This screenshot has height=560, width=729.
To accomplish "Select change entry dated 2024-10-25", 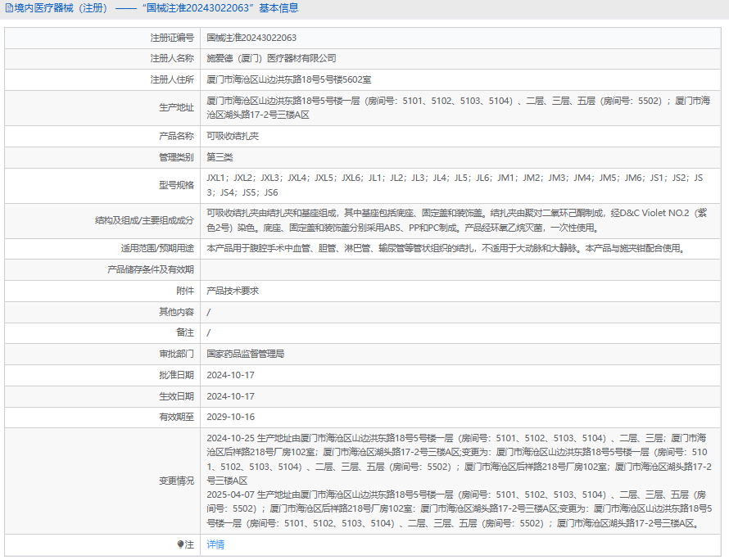I will (x=459, y=459).
